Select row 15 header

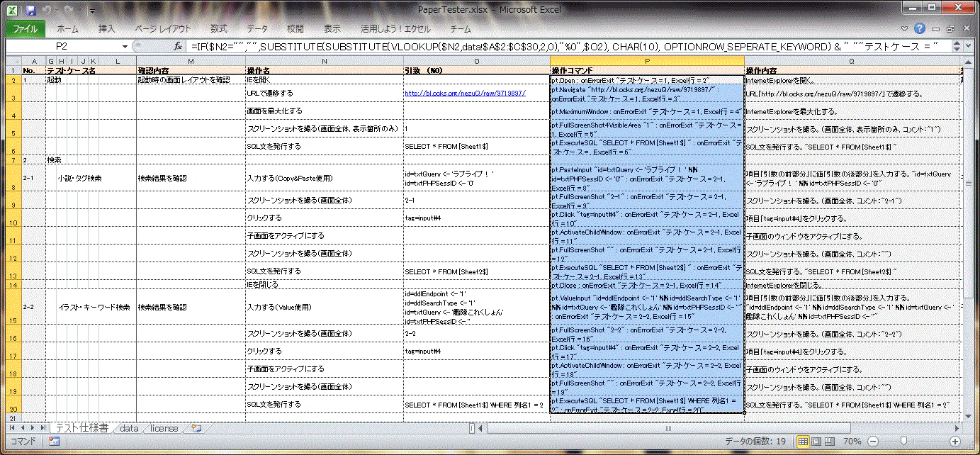click(x=13, y=307)
